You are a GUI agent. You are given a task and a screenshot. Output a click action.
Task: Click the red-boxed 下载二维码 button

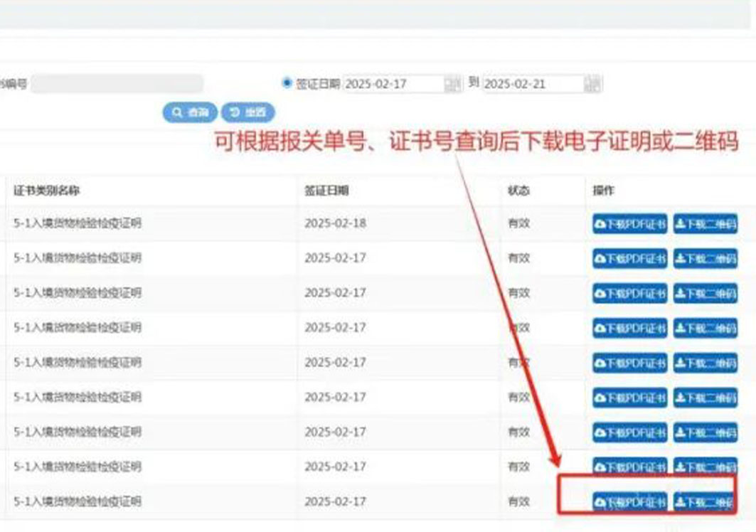pos(704,500)
